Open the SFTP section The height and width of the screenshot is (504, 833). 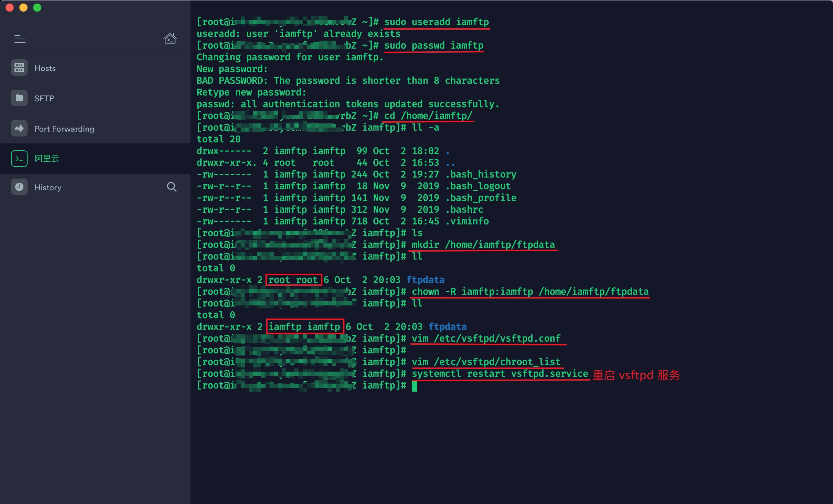(x=44, y=99)
